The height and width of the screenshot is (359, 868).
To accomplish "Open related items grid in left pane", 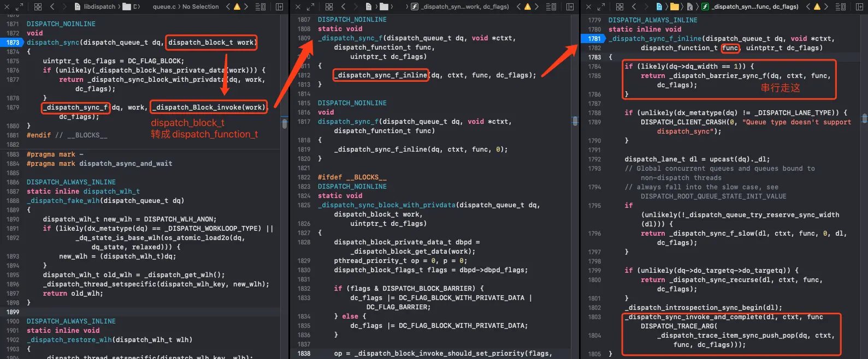I will [38, 7].
